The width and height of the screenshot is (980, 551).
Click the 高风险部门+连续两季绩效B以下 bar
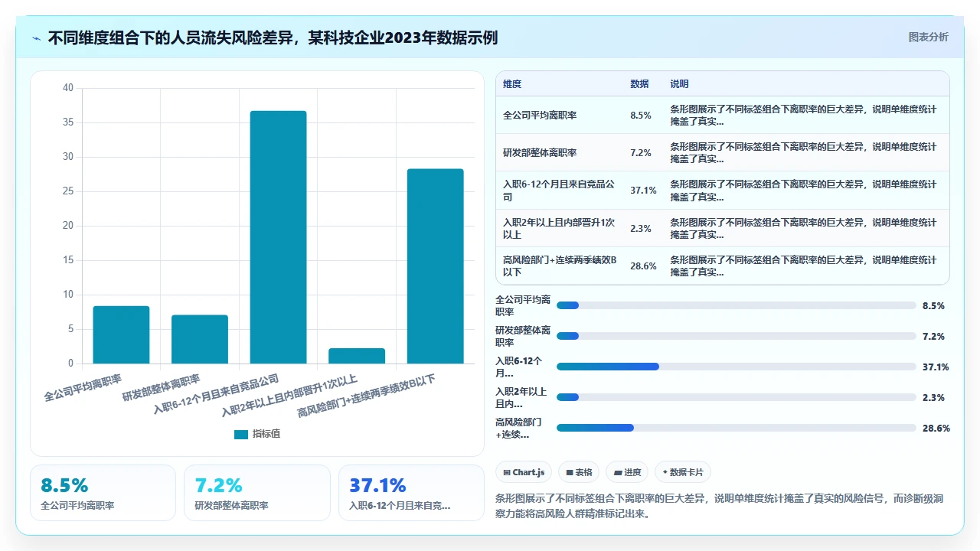pyautogui.click(x=435, y=266)
